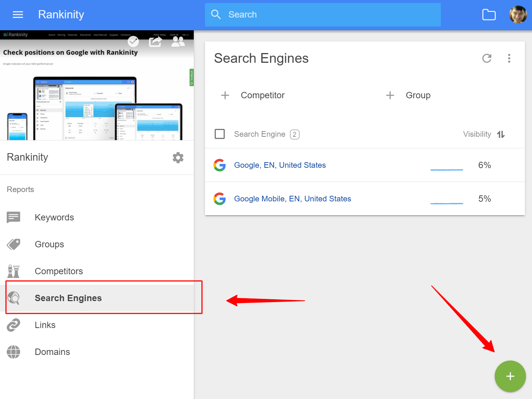Image resolution: width=532 pixels, height=399 pixels.
Task: Click the Search Engines panel heading
Action: (261, 58)
